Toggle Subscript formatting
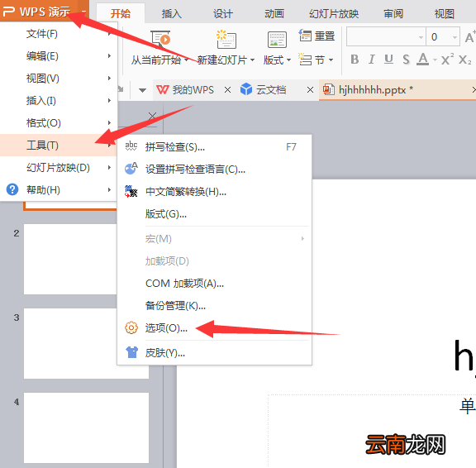The width and height of the screenshot is (476, 468). point(464,60)
